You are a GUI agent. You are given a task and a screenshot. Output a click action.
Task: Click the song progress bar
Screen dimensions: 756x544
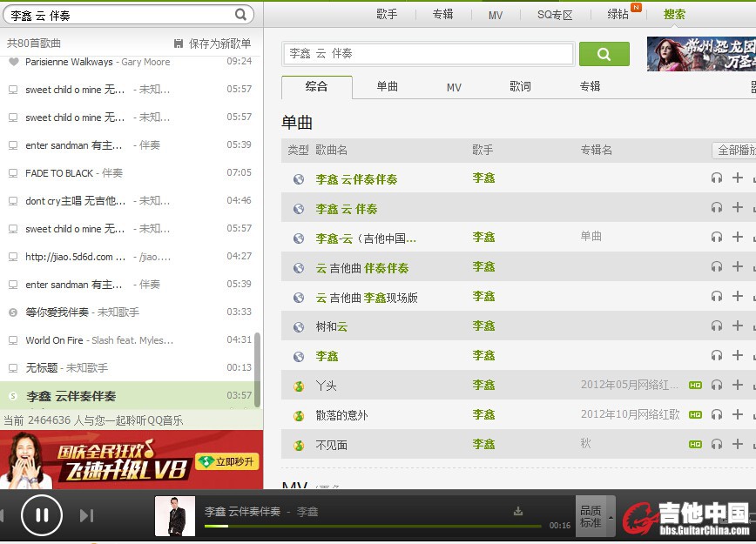coord(373,526)
